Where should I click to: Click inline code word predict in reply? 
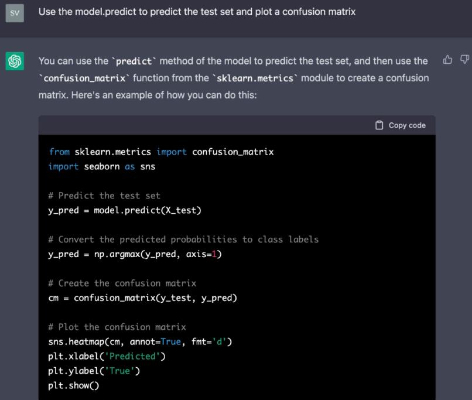coord(134,61)
